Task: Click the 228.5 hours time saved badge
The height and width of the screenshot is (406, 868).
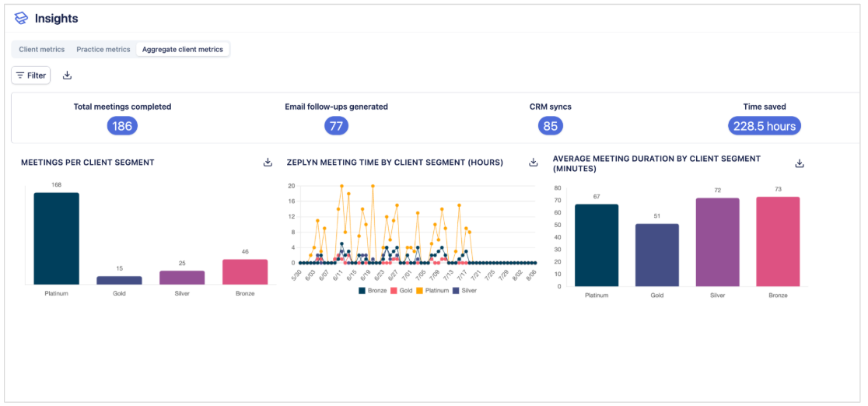Action: click(764, 126)
